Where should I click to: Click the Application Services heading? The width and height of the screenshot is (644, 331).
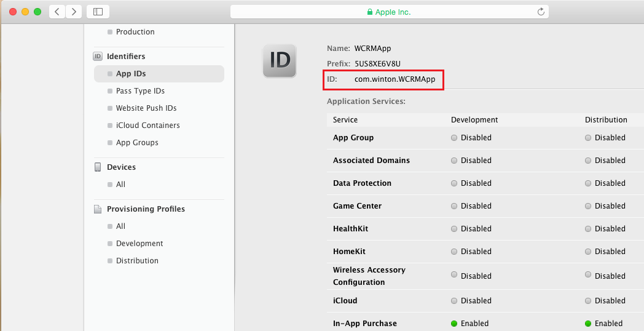(366, 101)
